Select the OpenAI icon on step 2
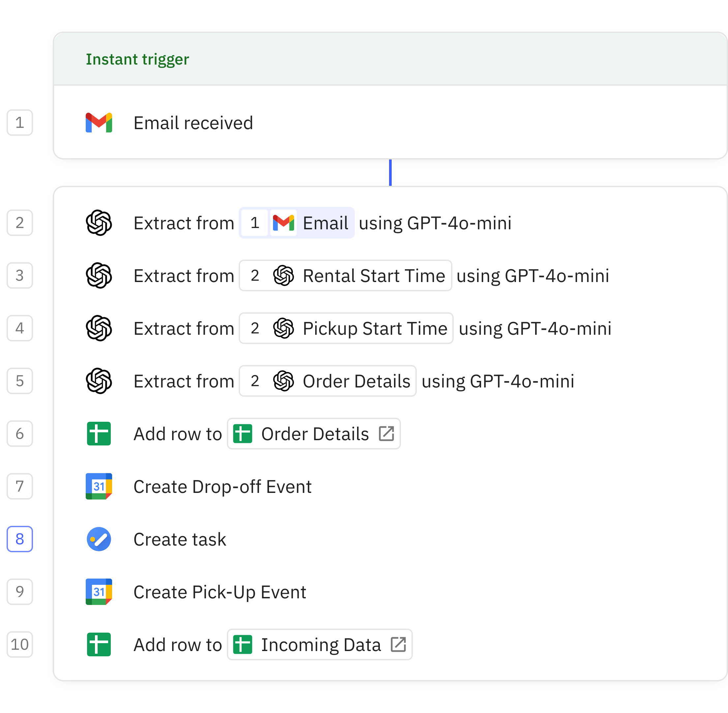728x713 pixels. 99,223
